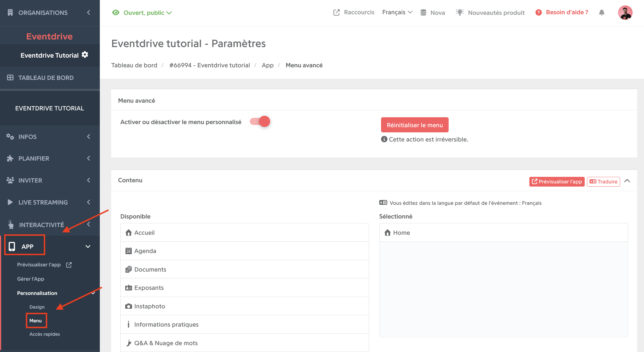Click the Exposants badge icon
Viewport: 644px width, 352px height.
tap(129, 288)
